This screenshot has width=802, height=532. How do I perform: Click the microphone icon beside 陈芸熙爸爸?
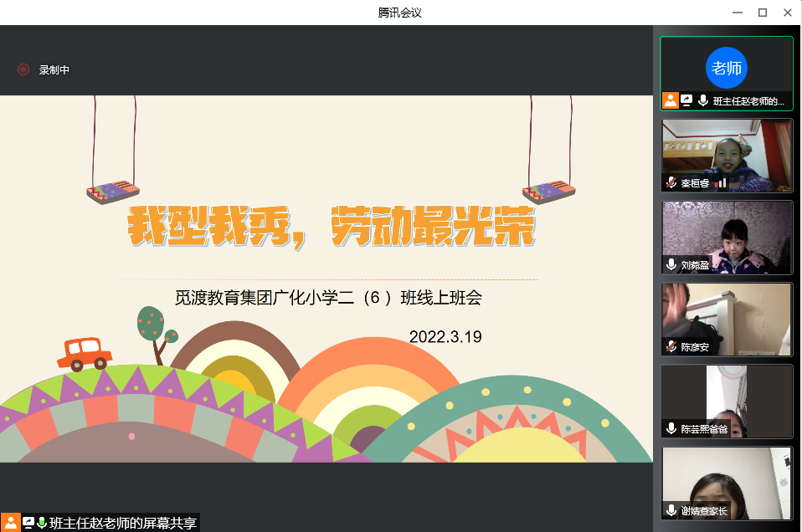(671, 428)
